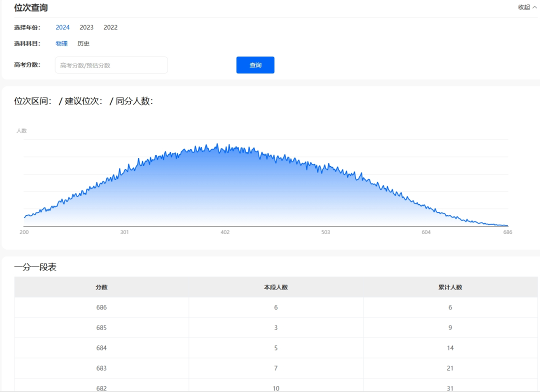Choose 2022 as the year
540x392 pixels.
[x=110, y=27]
